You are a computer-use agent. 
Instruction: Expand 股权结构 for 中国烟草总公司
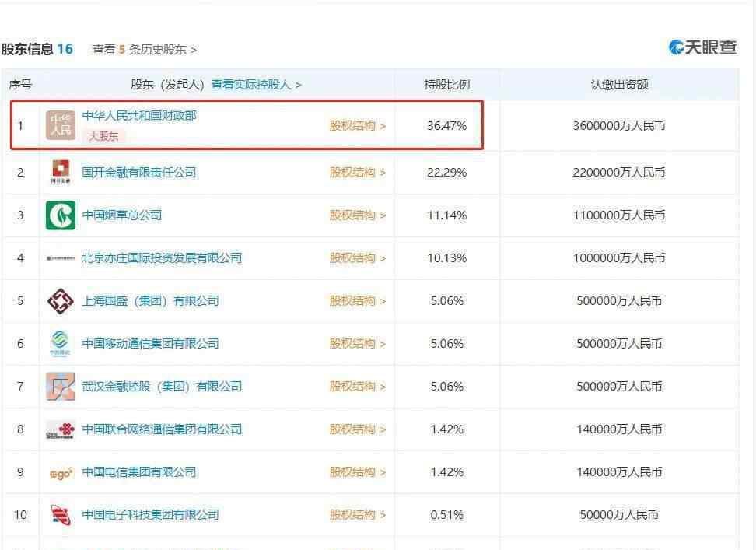pos(358,215)
